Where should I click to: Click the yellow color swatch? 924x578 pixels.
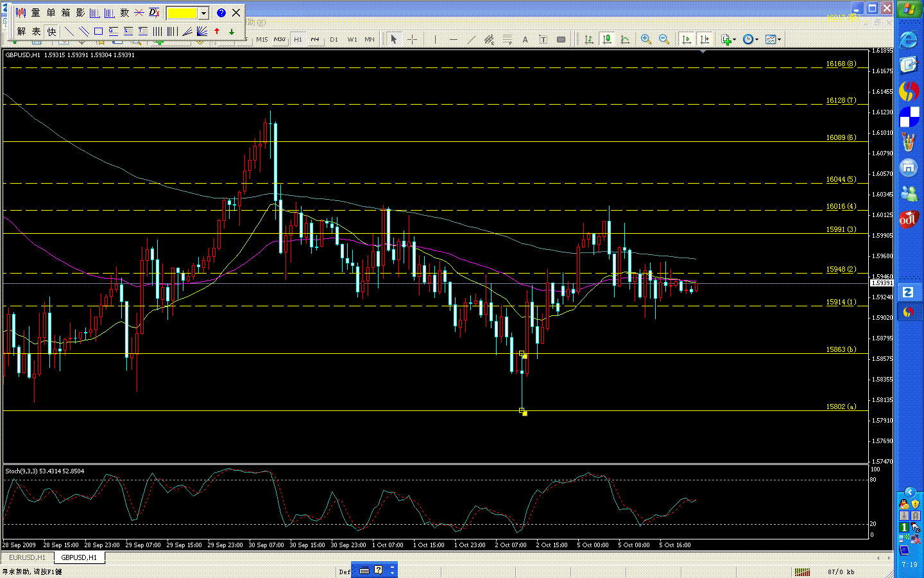[x=182, y=13]
